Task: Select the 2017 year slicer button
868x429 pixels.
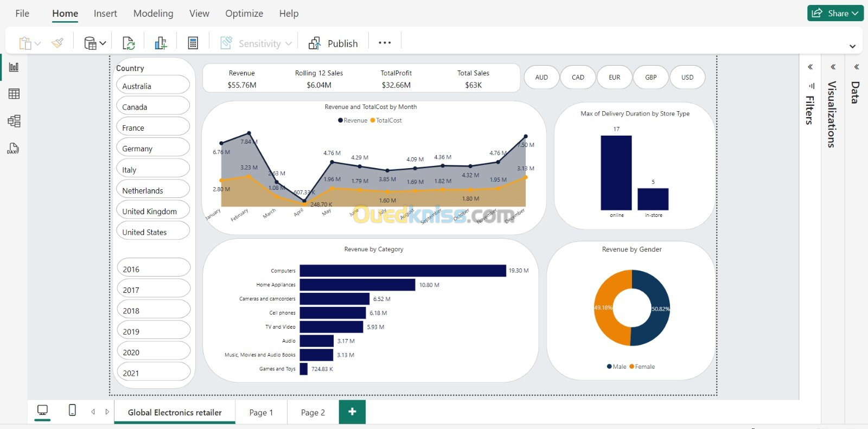Action: [154, 289]
